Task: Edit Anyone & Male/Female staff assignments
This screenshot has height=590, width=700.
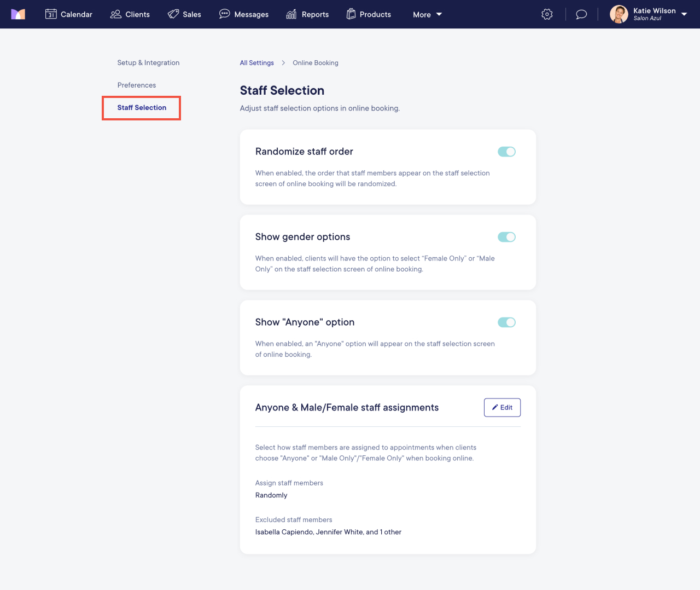Action: coord(502,407)
